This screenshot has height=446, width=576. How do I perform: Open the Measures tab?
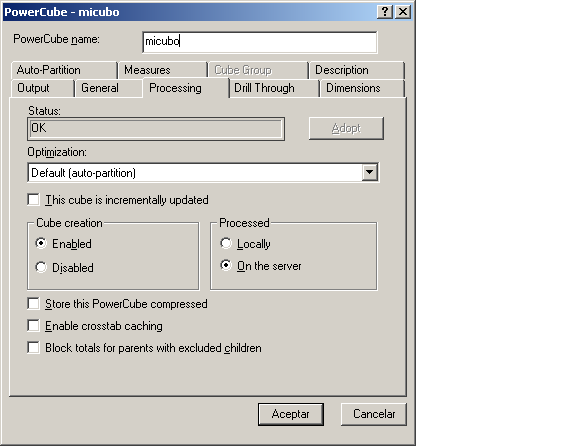pos(163,70)
